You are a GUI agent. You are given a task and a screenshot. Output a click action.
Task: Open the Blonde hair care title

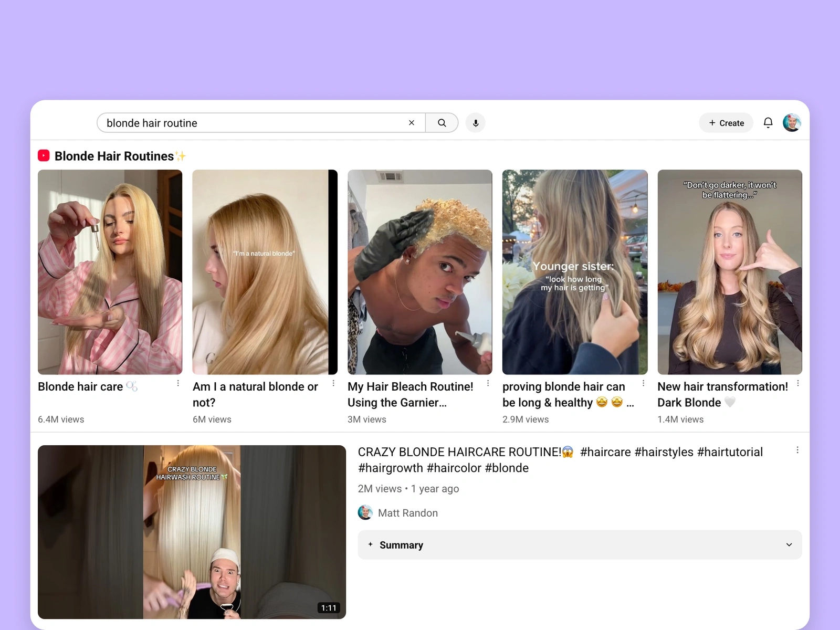[x=88, y=387]
